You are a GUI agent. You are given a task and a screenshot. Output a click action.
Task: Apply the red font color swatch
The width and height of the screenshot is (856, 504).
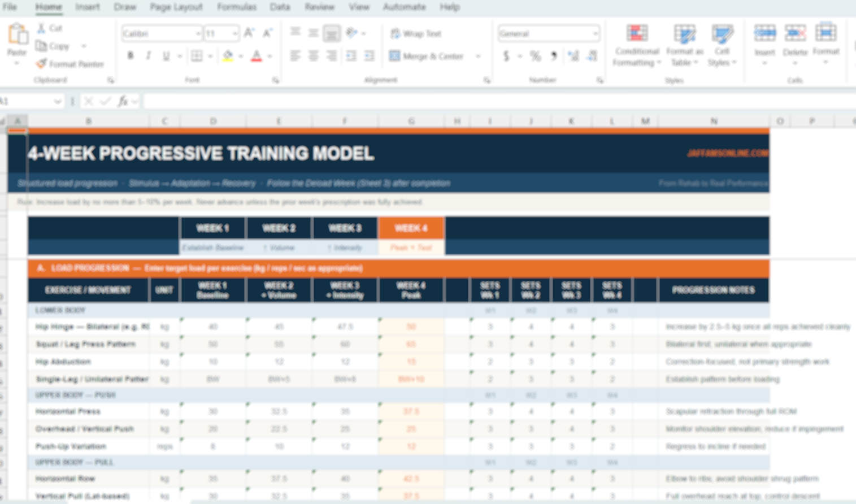pos(257,56)
